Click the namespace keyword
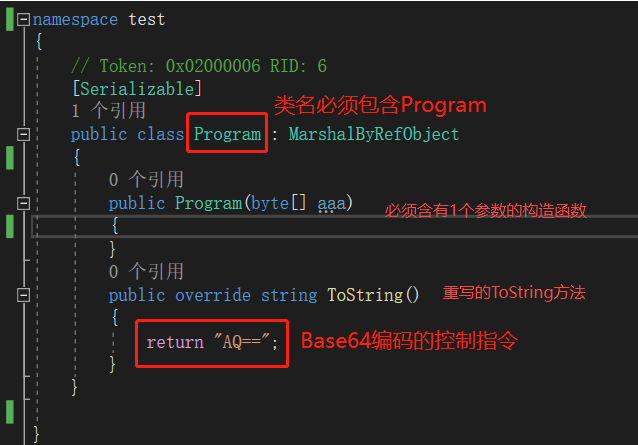Viewport: 638px width, 445px height. pos(75,20)
